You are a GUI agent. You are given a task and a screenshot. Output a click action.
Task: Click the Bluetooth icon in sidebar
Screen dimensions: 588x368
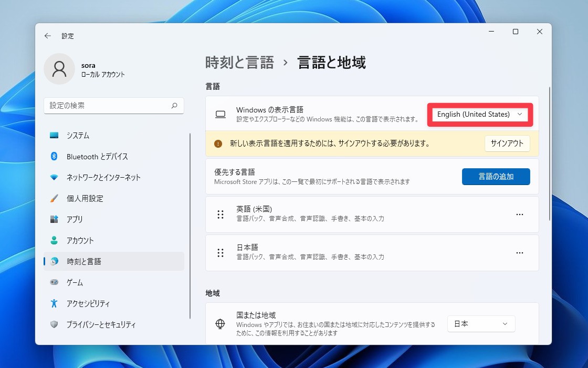[x=54, y=156]
